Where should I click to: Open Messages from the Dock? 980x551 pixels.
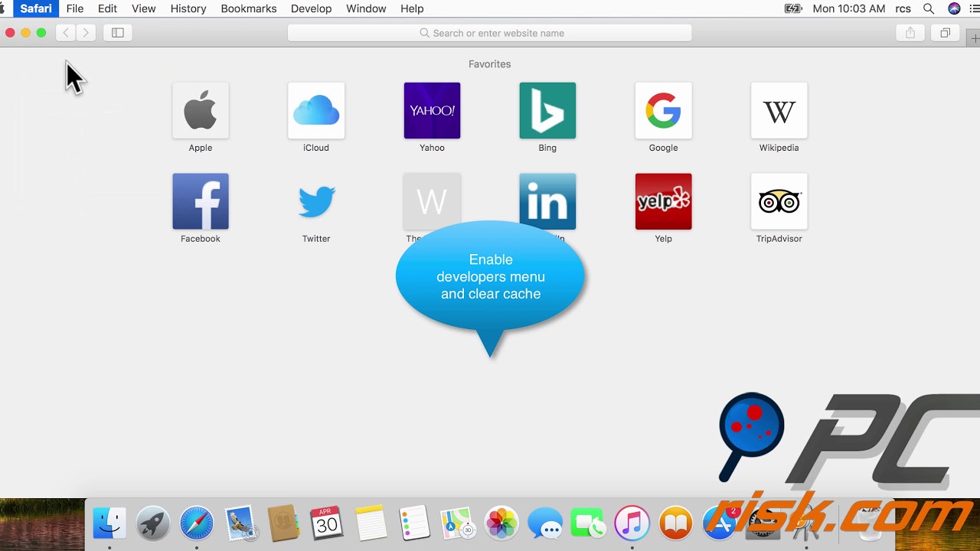(x=545, y=524)
